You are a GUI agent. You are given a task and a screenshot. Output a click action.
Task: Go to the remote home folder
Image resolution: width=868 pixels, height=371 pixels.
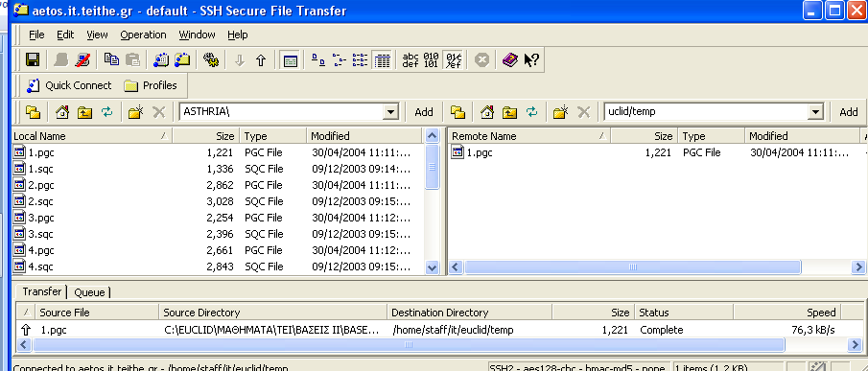[x=487, y=112]
